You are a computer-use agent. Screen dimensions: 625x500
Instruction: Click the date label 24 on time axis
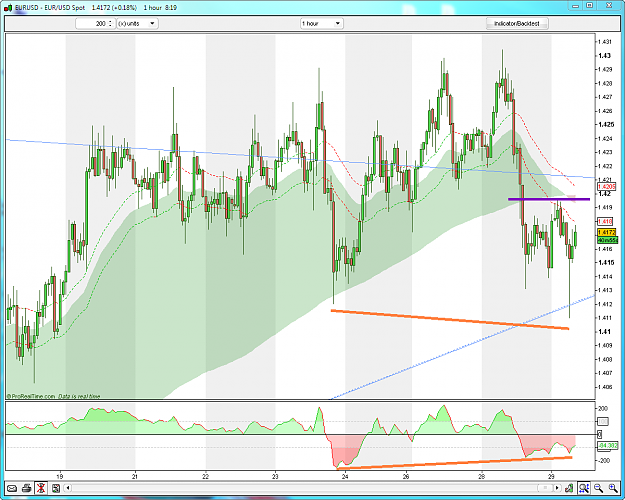click(345, 476)
